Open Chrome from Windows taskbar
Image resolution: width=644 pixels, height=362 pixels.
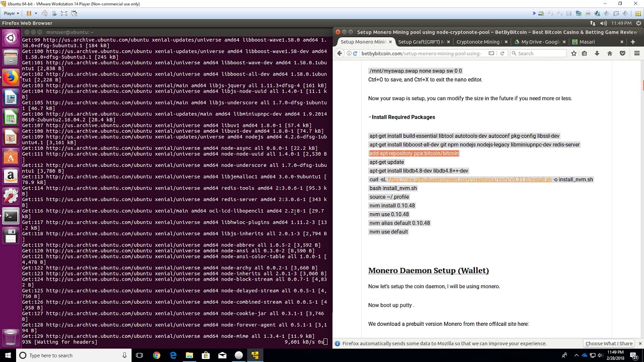pyautogui.click(x=156, y=355)
